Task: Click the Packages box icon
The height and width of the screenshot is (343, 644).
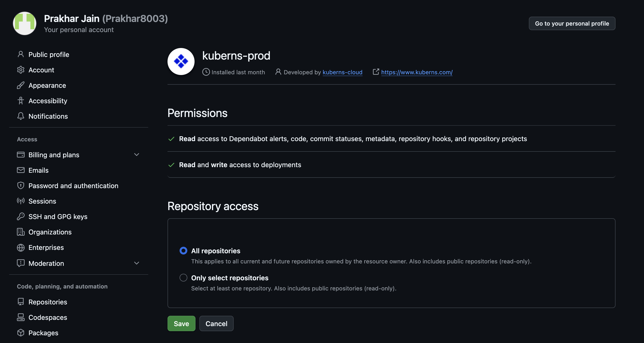Action: [x=21, y=333]
